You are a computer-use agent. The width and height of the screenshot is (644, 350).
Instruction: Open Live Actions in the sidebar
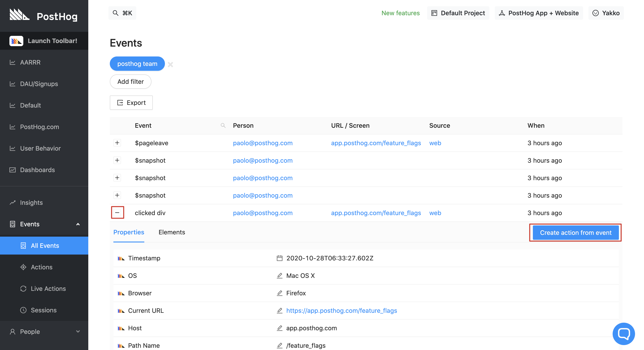pyautogui.click(x=48, y=289)
